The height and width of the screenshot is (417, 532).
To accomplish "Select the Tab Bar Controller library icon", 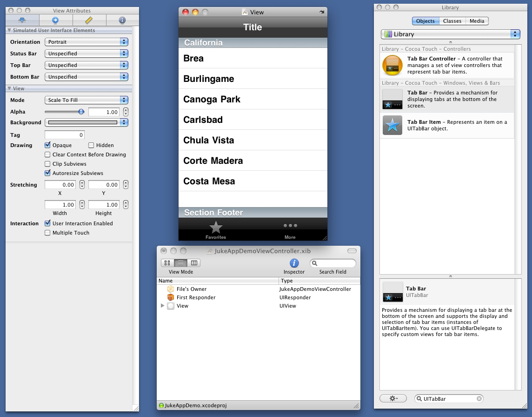I will (392, 66).
